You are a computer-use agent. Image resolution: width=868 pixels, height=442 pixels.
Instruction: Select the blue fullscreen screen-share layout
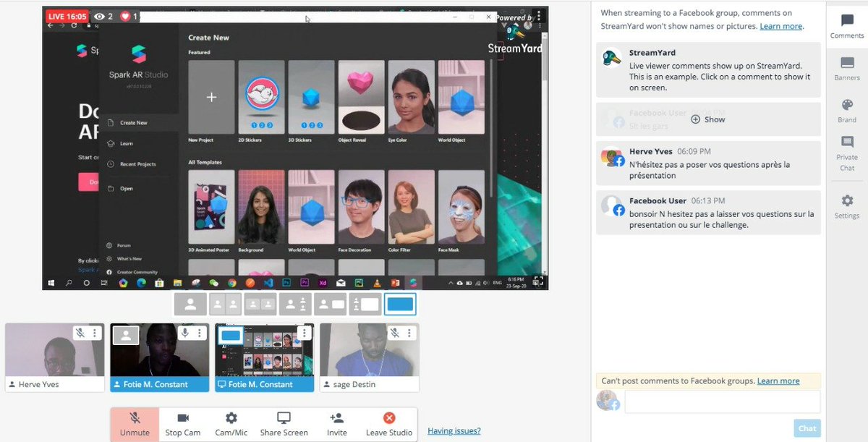pos(400,305)
